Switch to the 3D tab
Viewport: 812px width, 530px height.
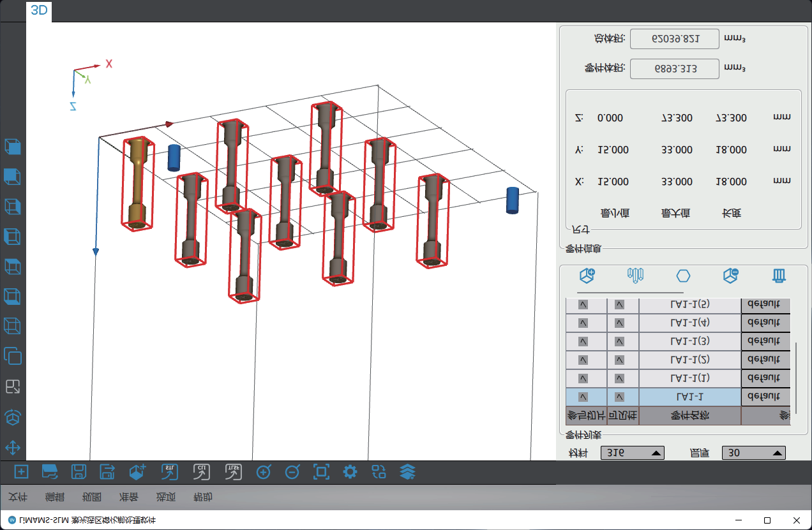(x=39, y=11)
